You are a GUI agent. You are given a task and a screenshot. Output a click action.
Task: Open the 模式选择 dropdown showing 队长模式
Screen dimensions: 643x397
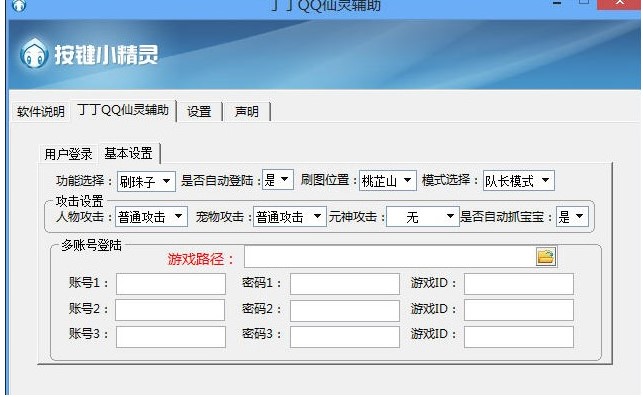(x=519, y=180)
